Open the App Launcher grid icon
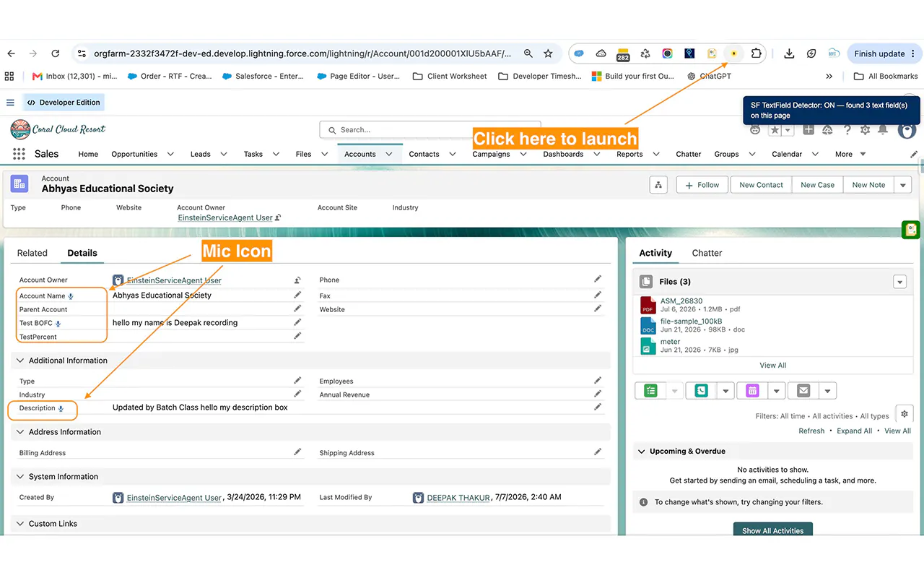 coord(19,154)
